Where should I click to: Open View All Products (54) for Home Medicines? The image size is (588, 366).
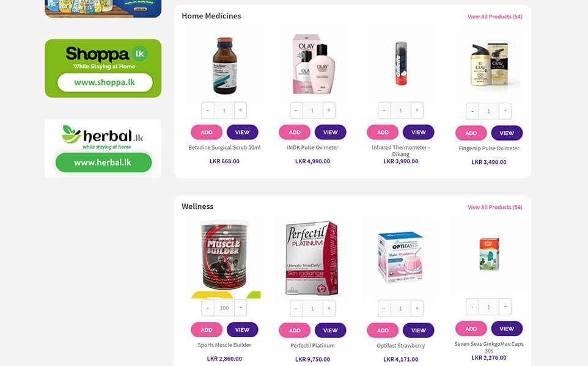pos(494,16)
